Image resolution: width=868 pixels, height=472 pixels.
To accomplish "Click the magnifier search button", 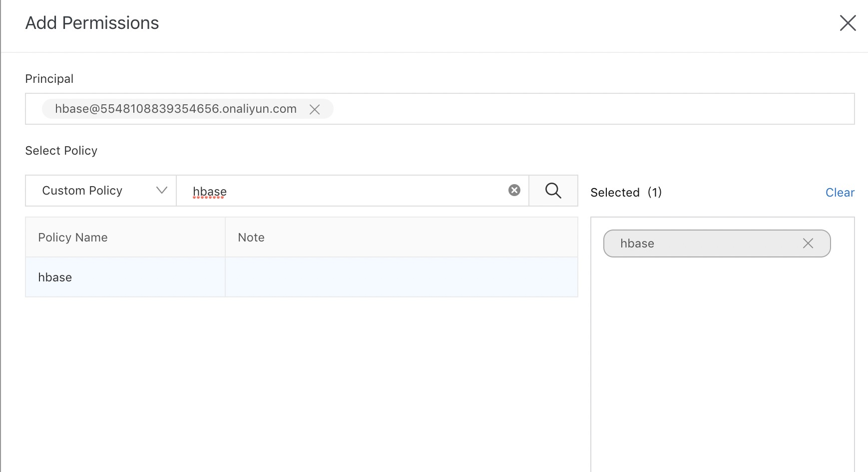I will tap(553, 191).
